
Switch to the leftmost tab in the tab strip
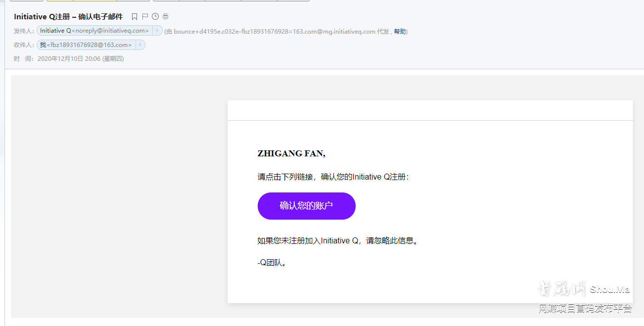click(27, 1)
